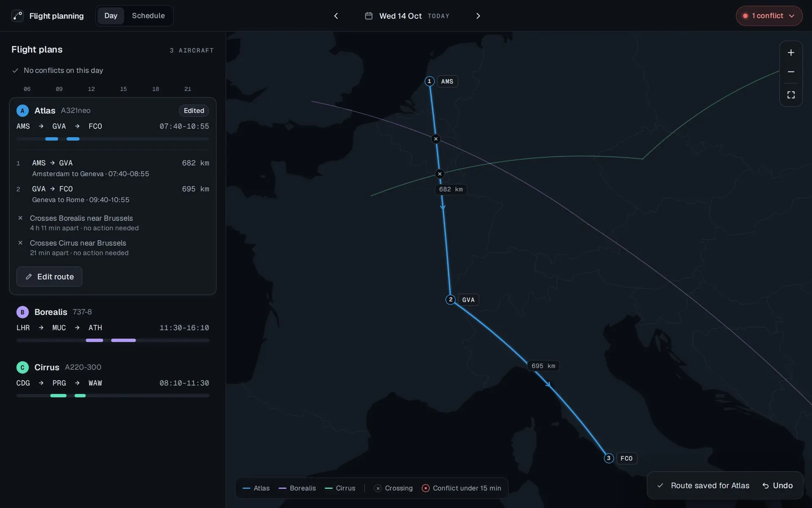
Task: Open the calendar date picker icon
Action: pos(369,16)
